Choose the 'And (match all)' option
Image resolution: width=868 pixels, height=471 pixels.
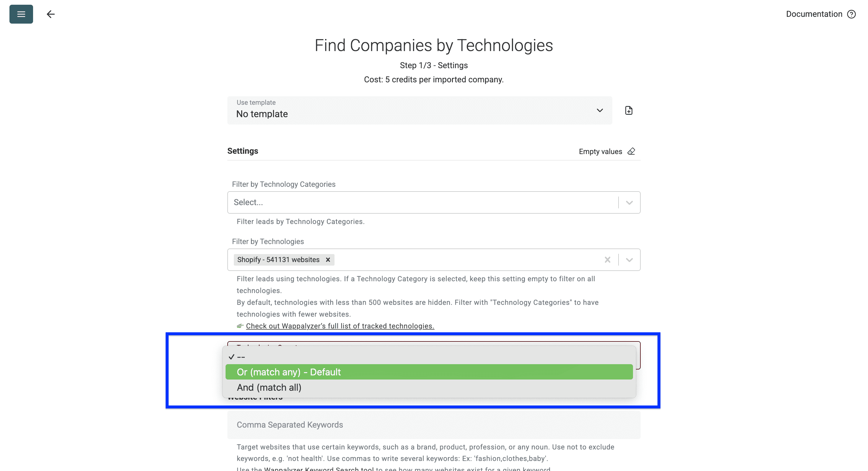tap(269, 387)
